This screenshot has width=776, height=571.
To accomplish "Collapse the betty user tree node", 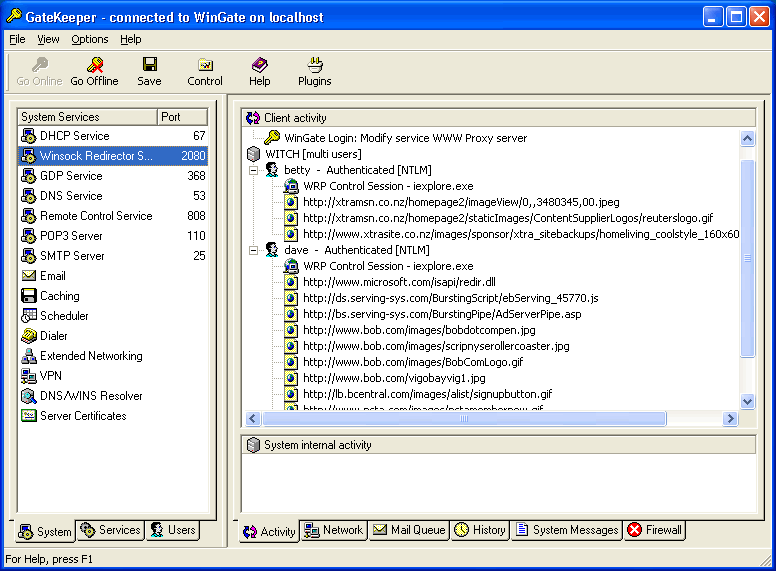I will (x=253, y=170).
